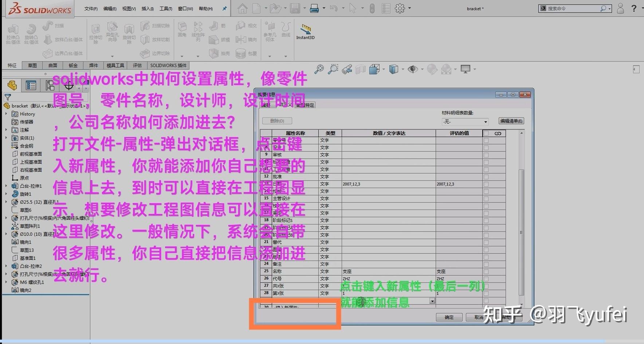Open the value dropdown arrow below row 28
Screen dimensions: 644x344
pyautogui.click(x=432, y=301)
